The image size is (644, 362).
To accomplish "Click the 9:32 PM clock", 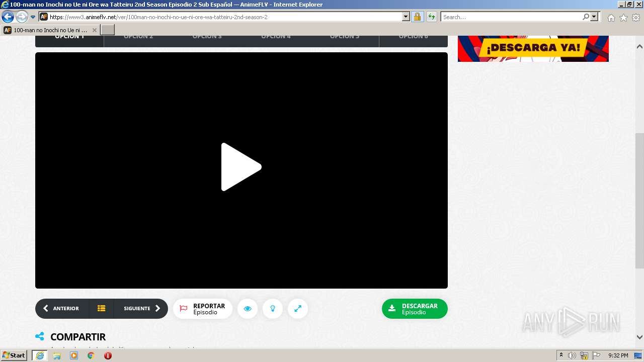I will click(x=618, y=355).
